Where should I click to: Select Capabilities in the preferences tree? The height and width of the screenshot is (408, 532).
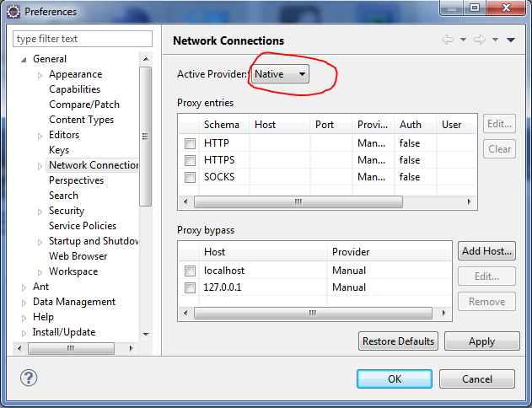[74, 89]
